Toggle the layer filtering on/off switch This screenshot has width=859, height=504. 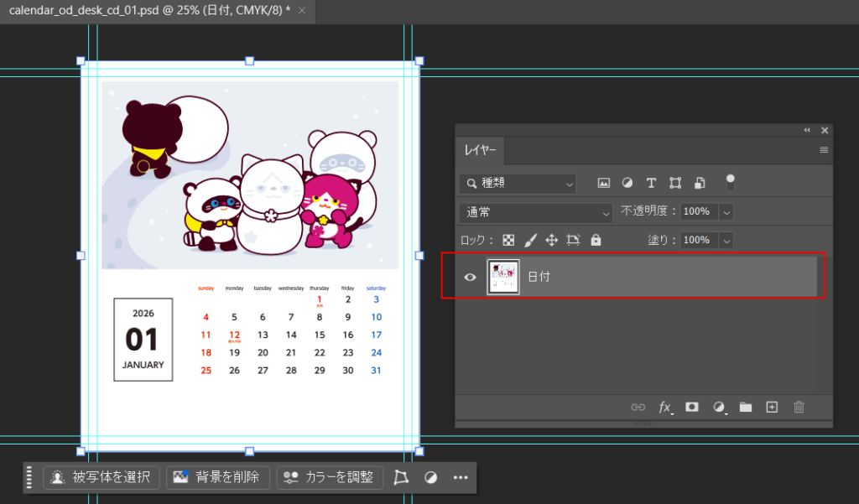click(730, 180)
